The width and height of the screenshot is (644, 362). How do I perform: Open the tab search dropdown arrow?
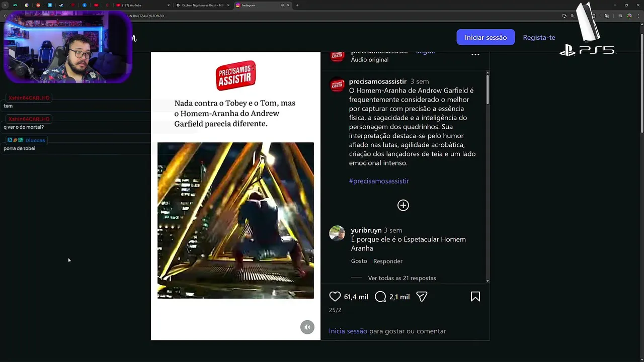coord(5,5)
